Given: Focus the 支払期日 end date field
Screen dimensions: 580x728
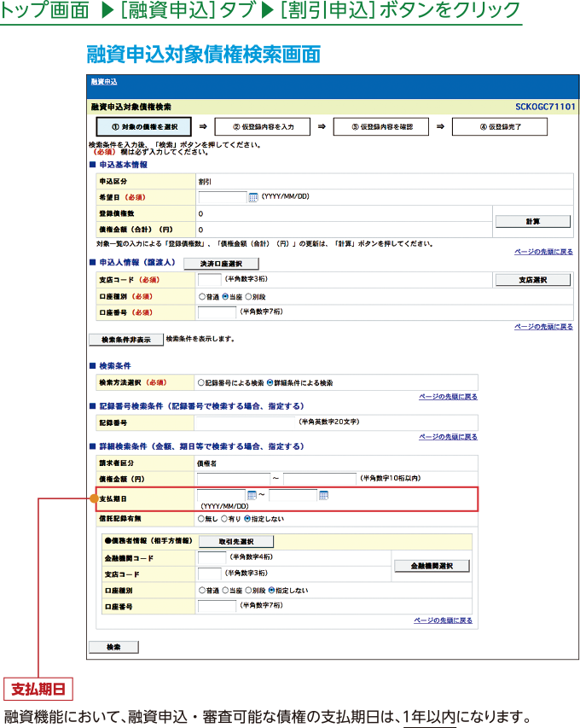Looking at the screenshot, I should (x=293, y=495).
